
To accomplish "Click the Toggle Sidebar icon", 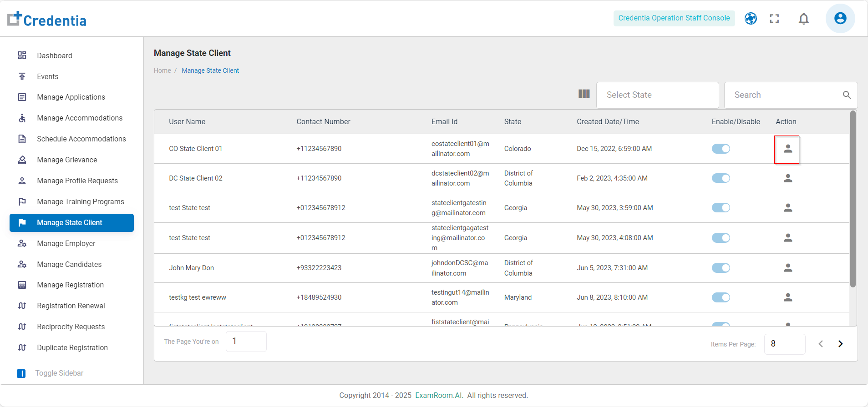I will [21, 373].
